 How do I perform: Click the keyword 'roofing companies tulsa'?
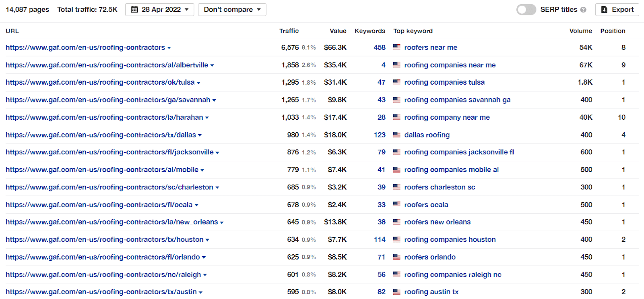click(444, 82)
